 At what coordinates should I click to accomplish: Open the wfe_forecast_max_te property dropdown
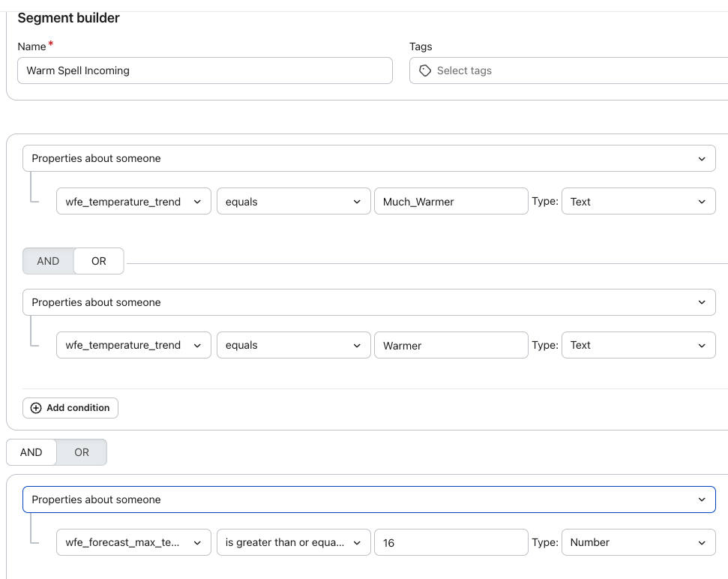click(133, 542)
